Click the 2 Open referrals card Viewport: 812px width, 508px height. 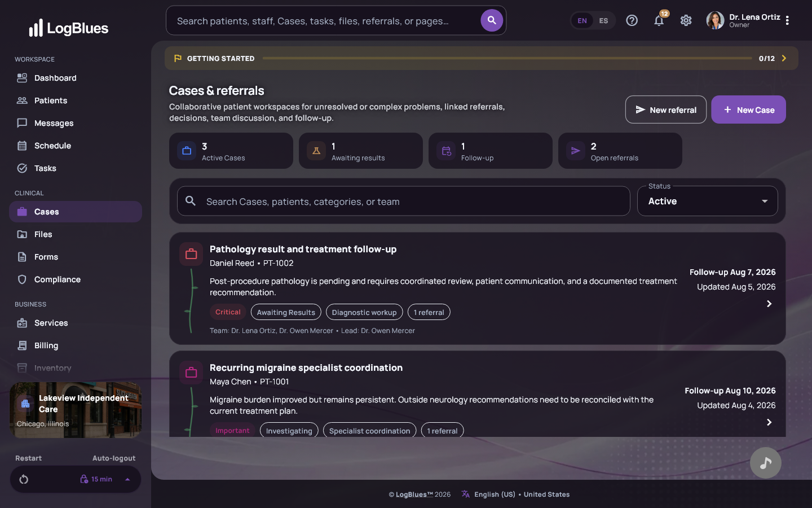(620, 151)
